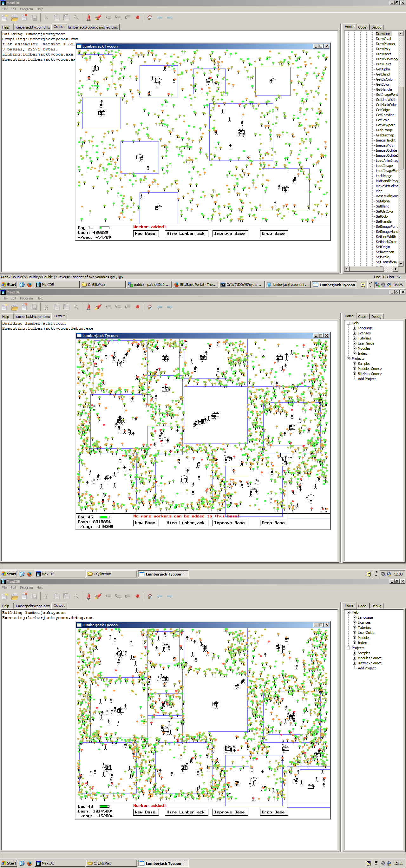The image size is (406, 868).
Task: Open Firefox from the topmost taskbar quick launch
Action: 29,285
